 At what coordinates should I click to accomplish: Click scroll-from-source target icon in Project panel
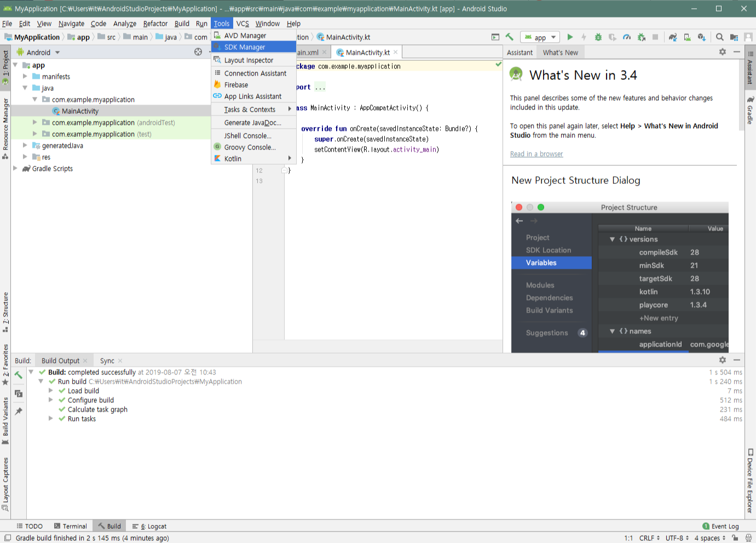[198, 52]
